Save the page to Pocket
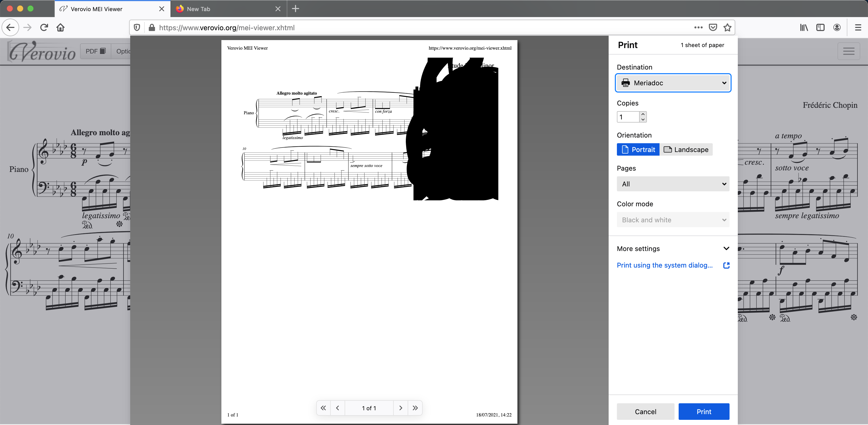Image resolution: width=868 pixels, height=425 pixels. (x=713, y=27)
